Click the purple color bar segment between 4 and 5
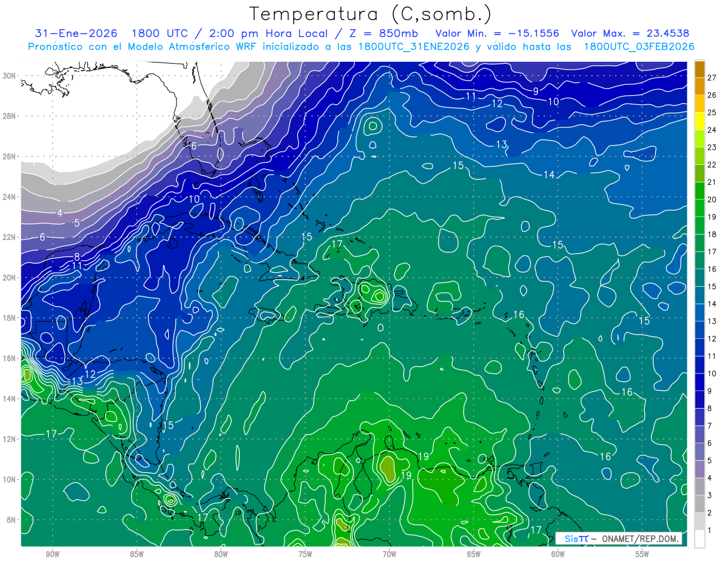This screenshot has width=728, height=562. 699,469
